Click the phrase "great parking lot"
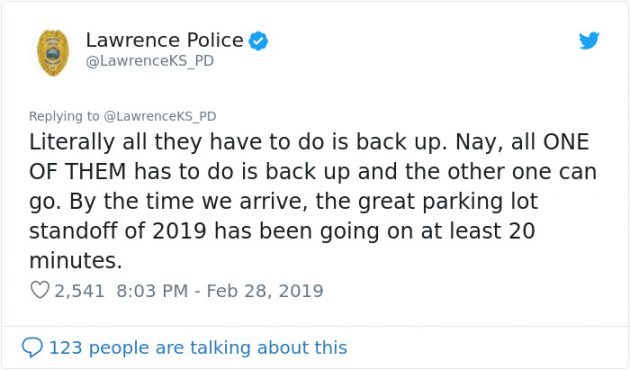 tap(448, 202)
